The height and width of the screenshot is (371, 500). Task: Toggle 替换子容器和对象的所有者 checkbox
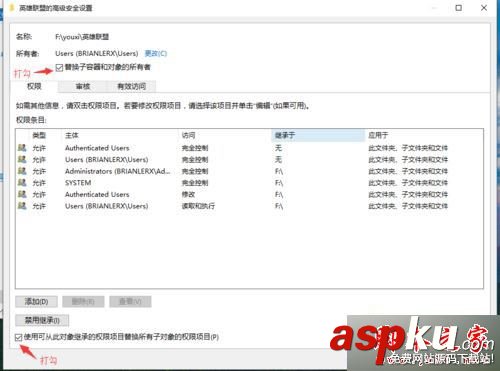point(59,68)
